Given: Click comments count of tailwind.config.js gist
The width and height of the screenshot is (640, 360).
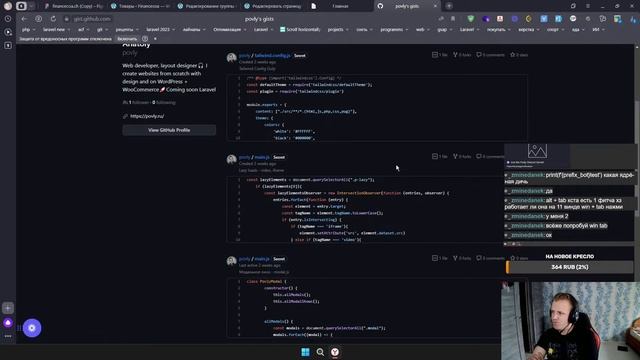Looking at the screenshot, I should (x=490, y=55).
